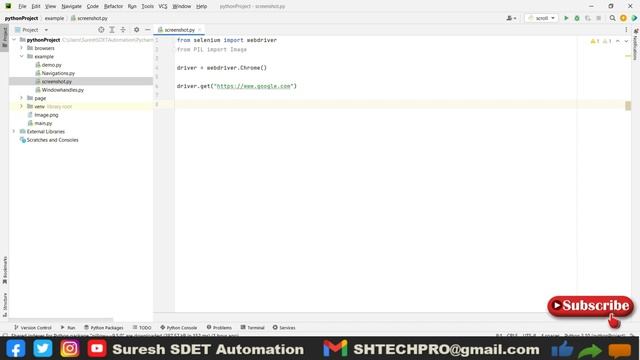Viewport: 640px width, 360px height.
Task: Click the google.com URL in code
Action: click(x=253, y=86)
